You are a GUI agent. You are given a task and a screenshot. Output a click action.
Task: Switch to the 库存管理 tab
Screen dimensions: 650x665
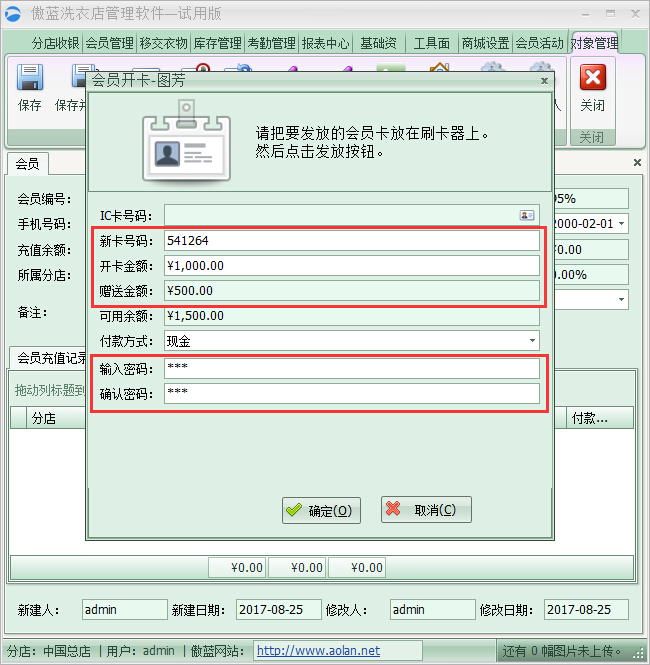pyautogui.click(x=217, y=44)
